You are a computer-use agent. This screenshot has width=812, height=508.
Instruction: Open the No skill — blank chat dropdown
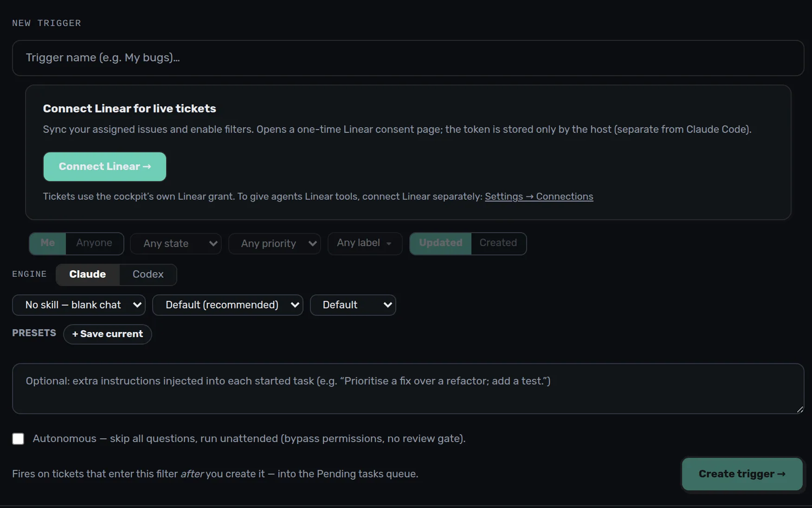[79, 305]
